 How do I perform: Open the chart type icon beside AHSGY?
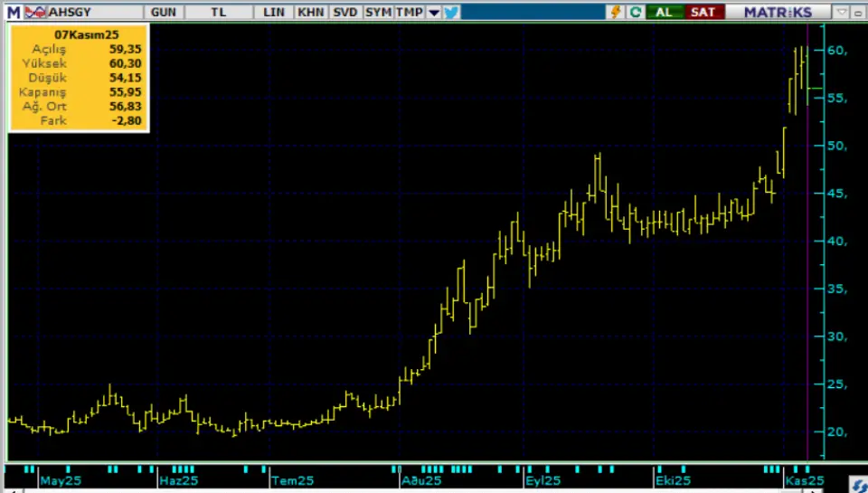[x=35, y=12]
